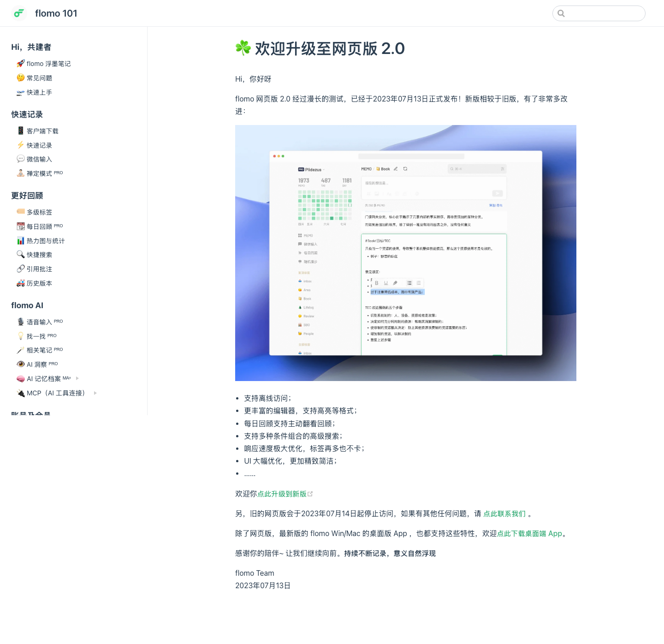Click the flomo logo icon in header

[x=19, y=13]
